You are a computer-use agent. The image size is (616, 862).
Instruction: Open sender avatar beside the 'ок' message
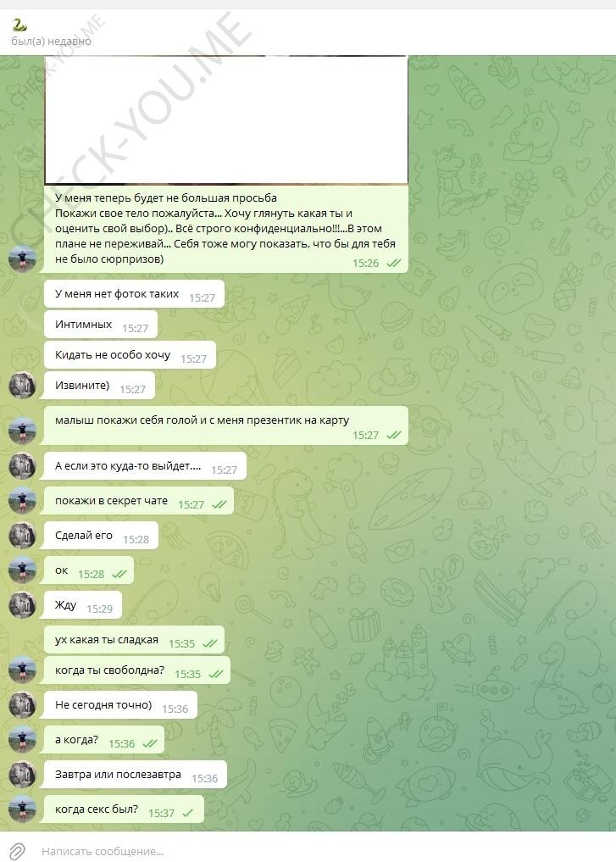[x=23, y=570]
